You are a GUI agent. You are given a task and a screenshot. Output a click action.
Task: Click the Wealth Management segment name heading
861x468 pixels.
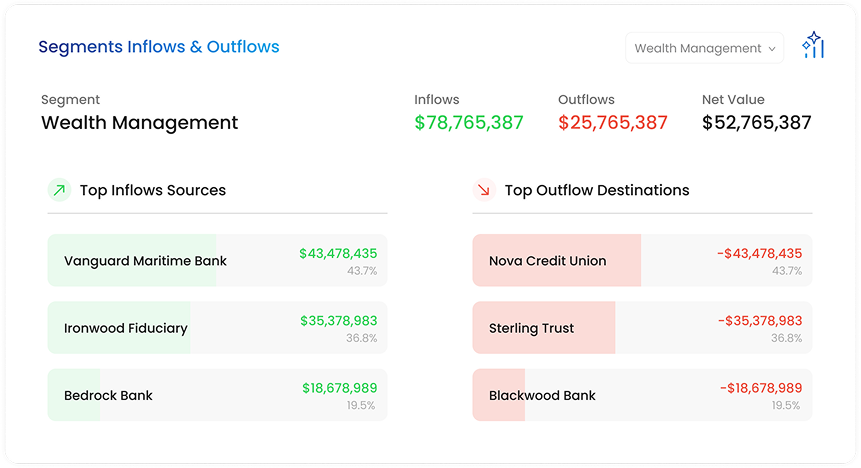139,122
